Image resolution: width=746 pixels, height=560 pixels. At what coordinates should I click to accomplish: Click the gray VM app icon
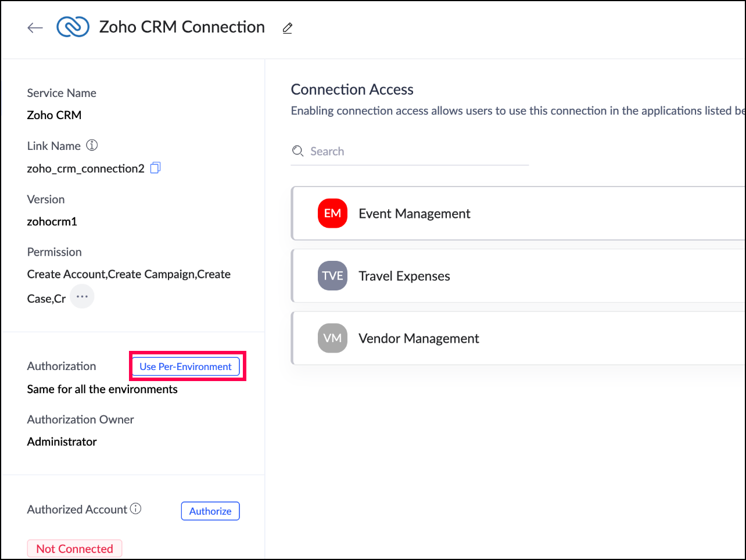click(332, 338)
